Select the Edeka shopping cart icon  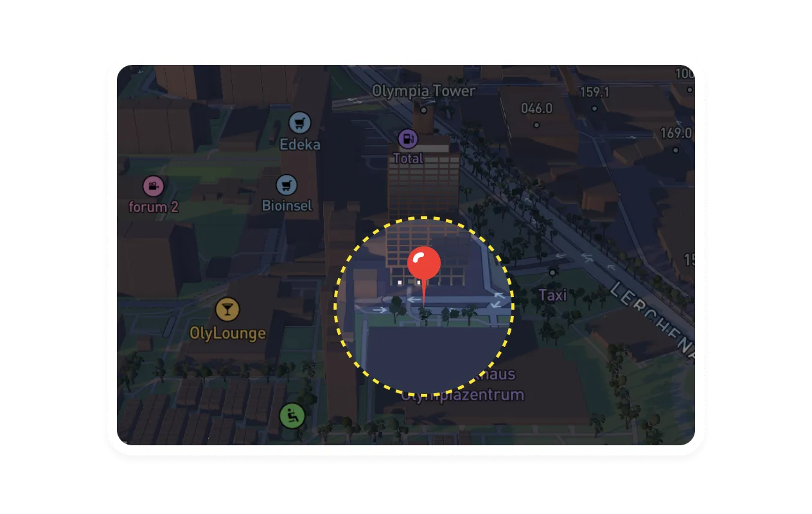click(x=300, y=122)
